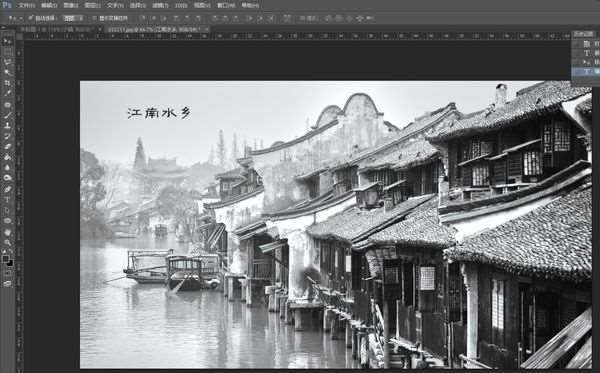Image resolution: width=600 pixels, height=373 pixels.
Task: Select the Dodge tool
Action: coord(7,178)
